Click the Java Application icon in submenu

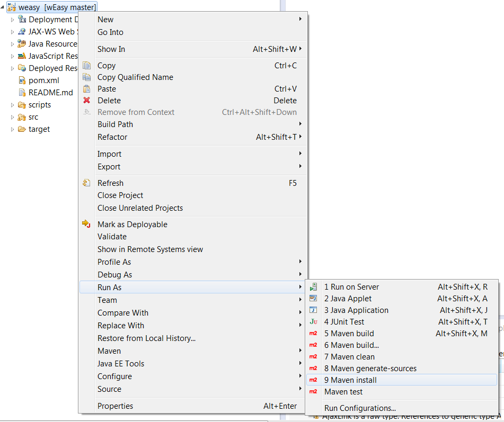313,310
